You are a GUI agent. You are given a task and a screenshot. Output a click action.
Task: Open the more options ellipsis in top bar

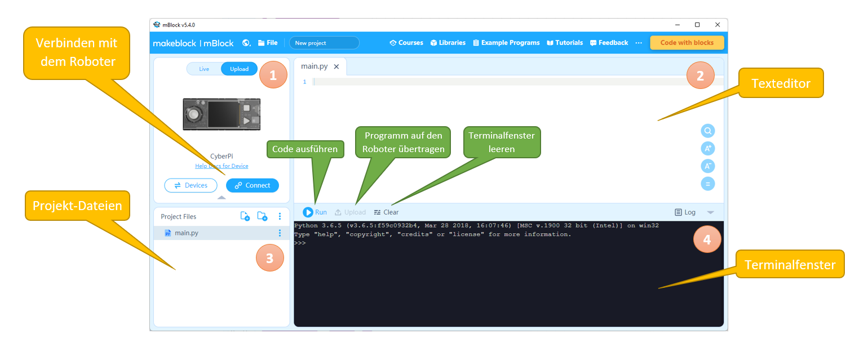pos(639,43)
